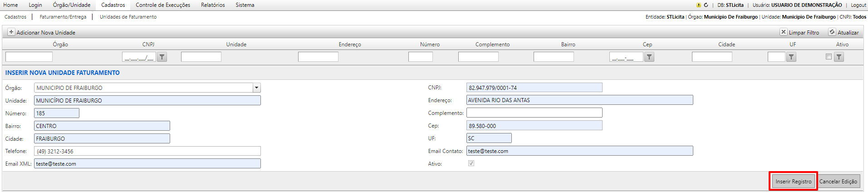
Task: Click the yellow warning alert icon
Action: (699, 5)
